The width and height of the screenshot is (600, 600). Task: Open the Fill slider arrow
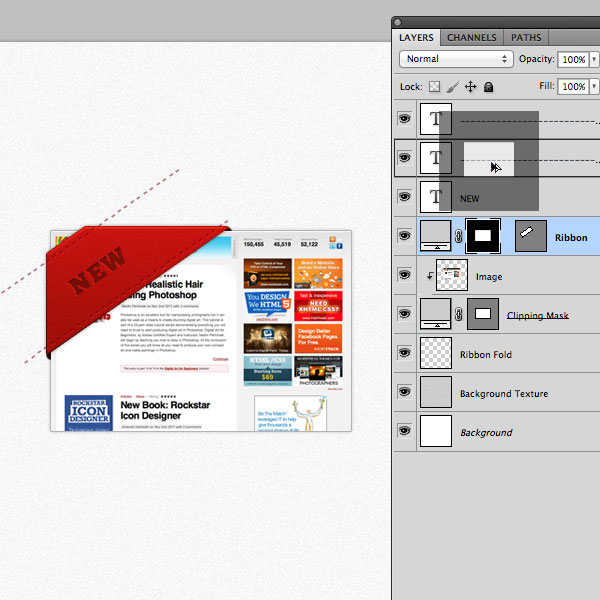[x=594, y=86]
